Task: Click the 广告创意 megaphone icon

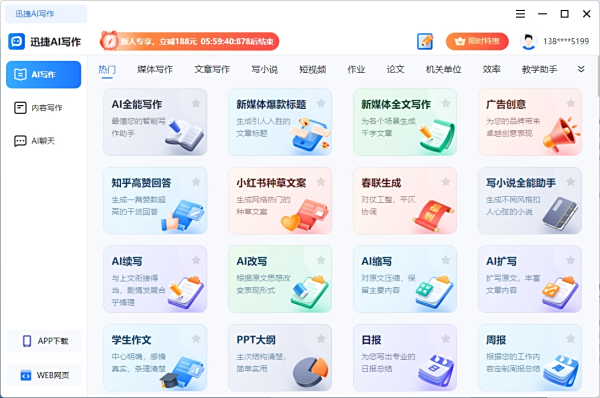Action: coord(561,135)
